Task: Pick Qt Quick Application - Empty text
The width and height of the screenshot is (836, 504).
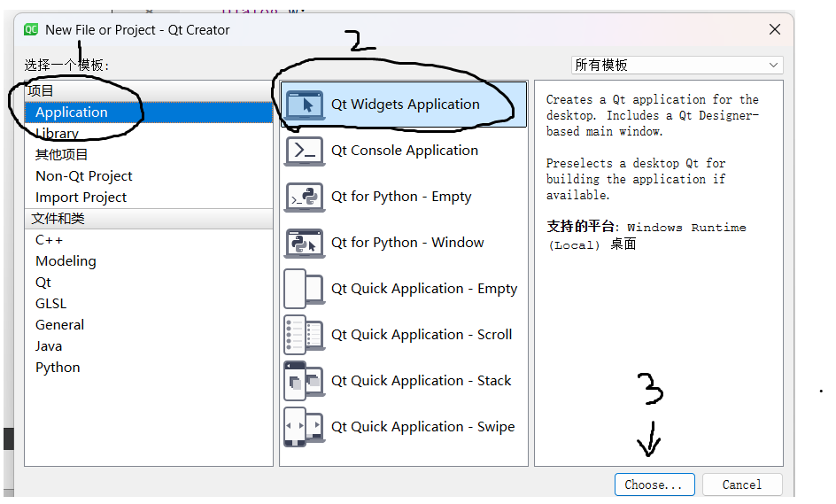Action: click(424, 289)
